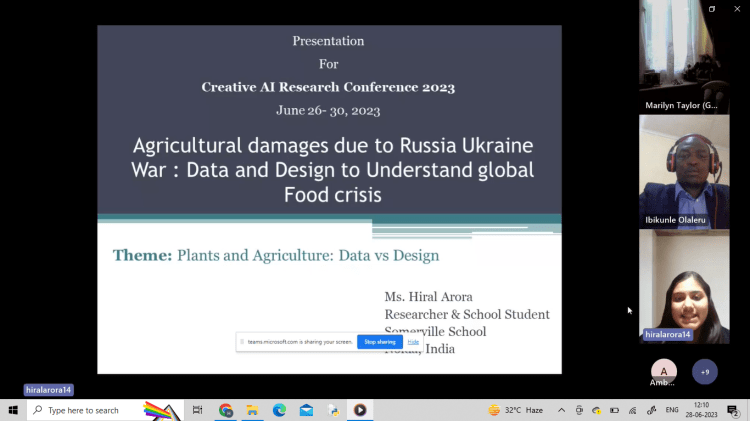
Task: Open File Explorer from the taskbar
Action: 253,410
